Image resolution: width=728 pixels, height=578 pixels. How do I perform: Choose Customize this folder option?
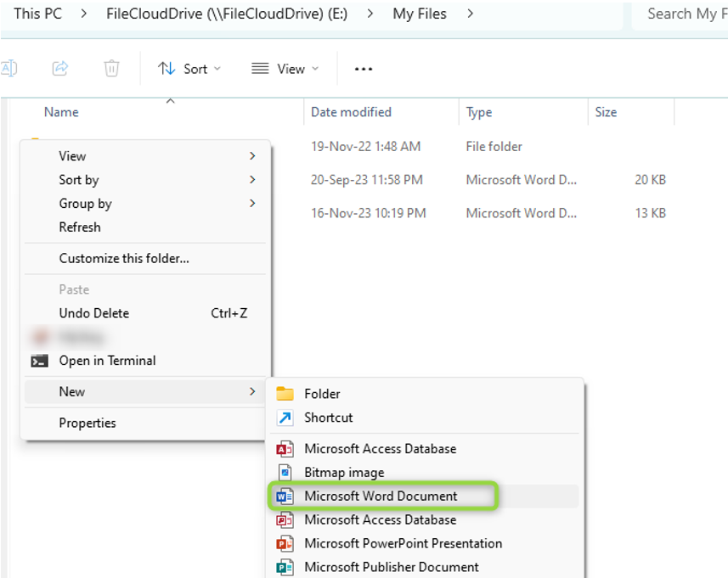coord(145,258)
